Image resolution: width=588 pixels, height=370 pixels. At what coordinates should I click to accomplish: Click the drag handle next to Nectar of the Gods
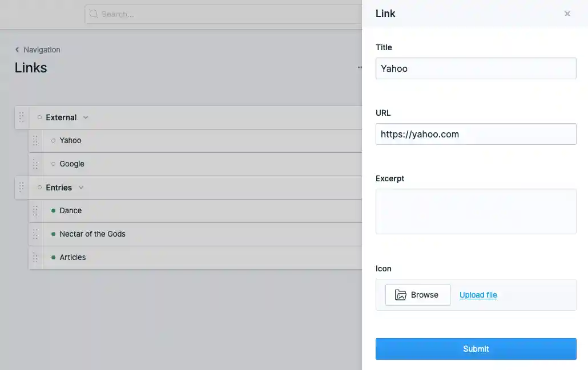(35, 234)
